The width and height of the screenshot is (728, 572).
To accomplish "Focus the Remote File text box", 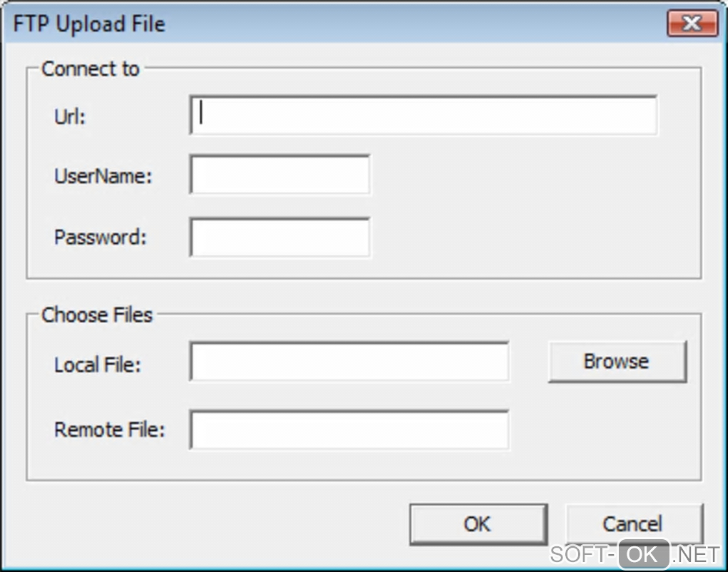I will point(349,429).
